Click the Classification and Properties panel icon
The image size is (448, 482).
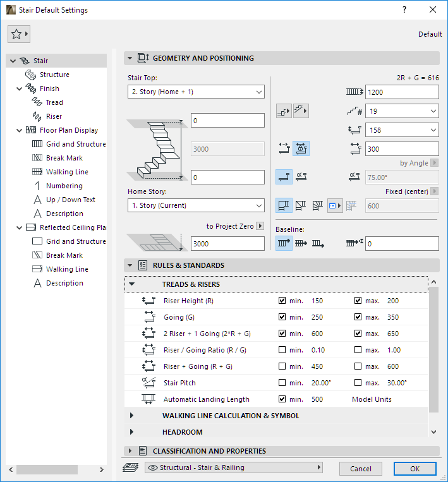143,451
